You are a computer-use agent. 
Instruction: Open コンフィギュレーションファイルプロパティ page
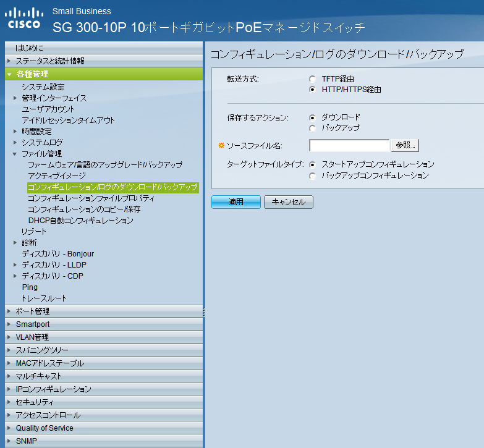pyautogui.click(x=91, y=198)
